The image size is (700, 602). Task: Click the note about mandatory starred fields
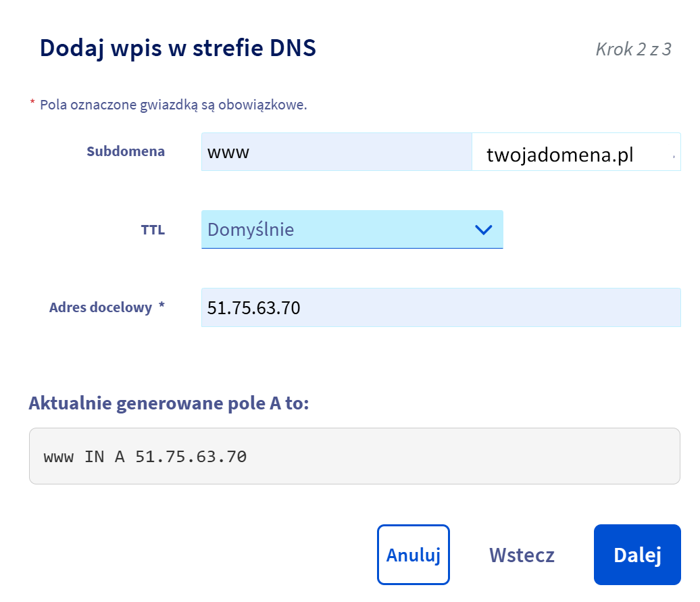[174, 105]
